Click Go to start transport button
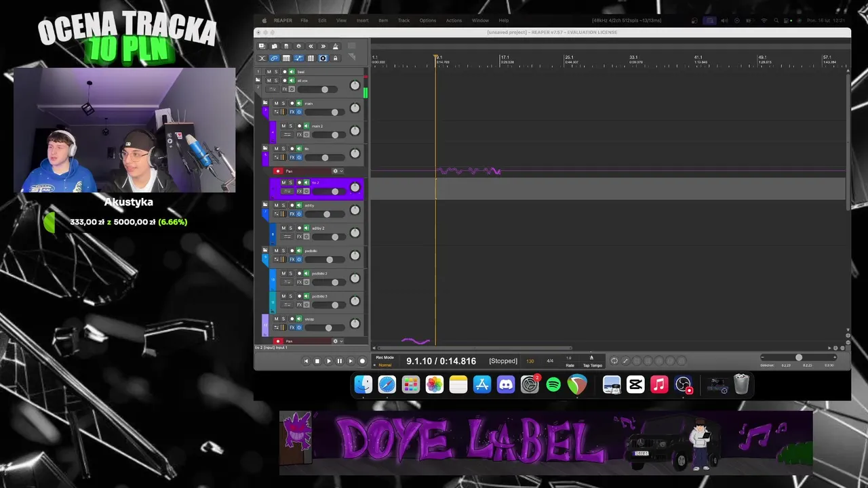This screenshot has width=868, height=488. point(306,361)
